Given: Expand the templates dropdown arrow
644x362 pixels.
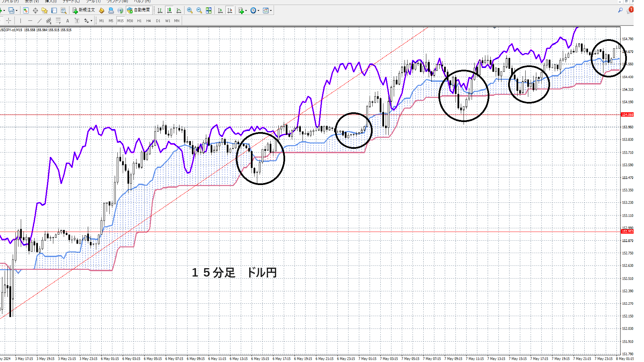Looking at the screenshot, I should (x=271, y=10).
